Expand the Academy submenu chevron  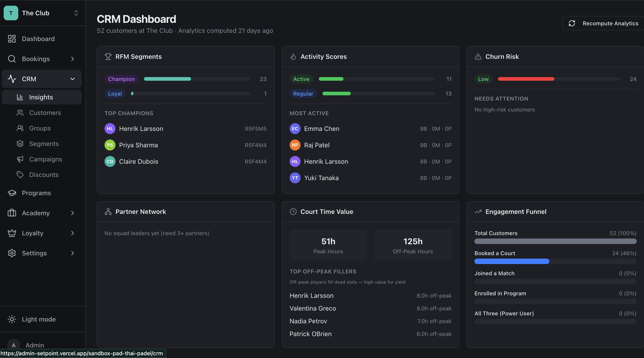73,213
